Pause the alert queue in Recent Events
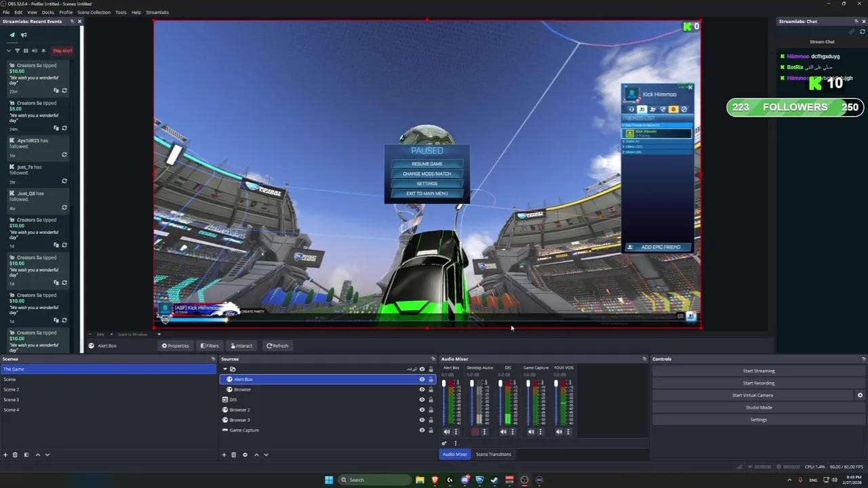Screen dimensions: 868x488 click(x=26, y=51)
